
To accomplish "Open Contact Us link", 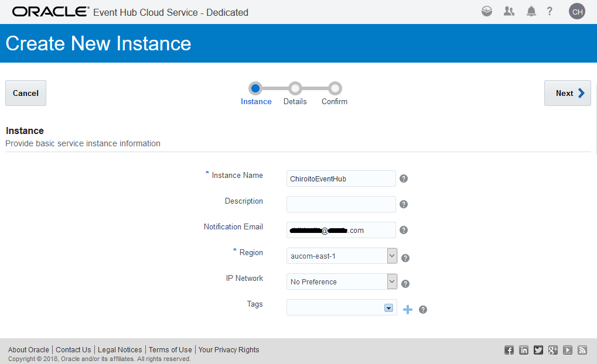I will pyautogui.click(x=73, y=349).
